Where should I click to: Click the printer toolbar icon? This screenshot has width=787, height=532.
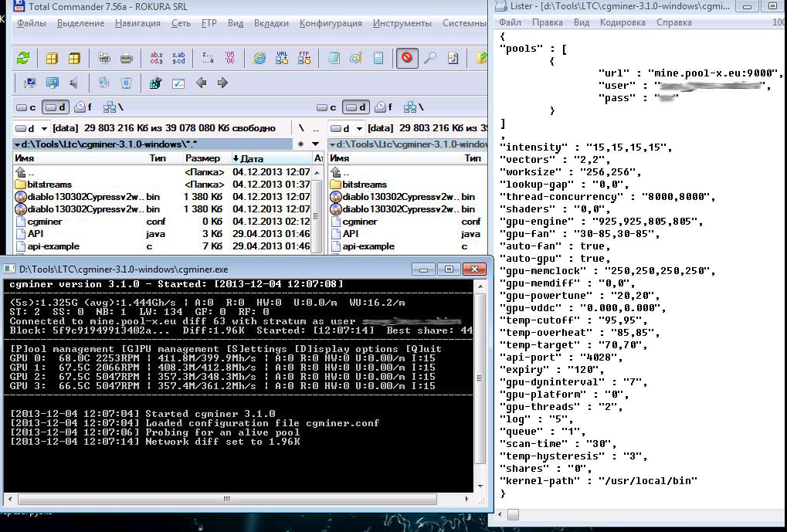tap(127, 58)
